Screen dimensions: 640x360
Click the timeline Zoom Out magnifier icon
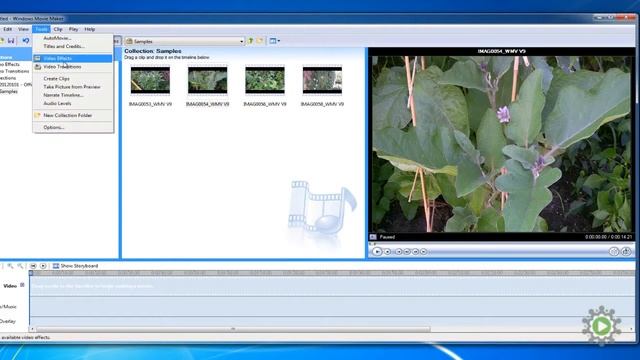click(20, 266)
